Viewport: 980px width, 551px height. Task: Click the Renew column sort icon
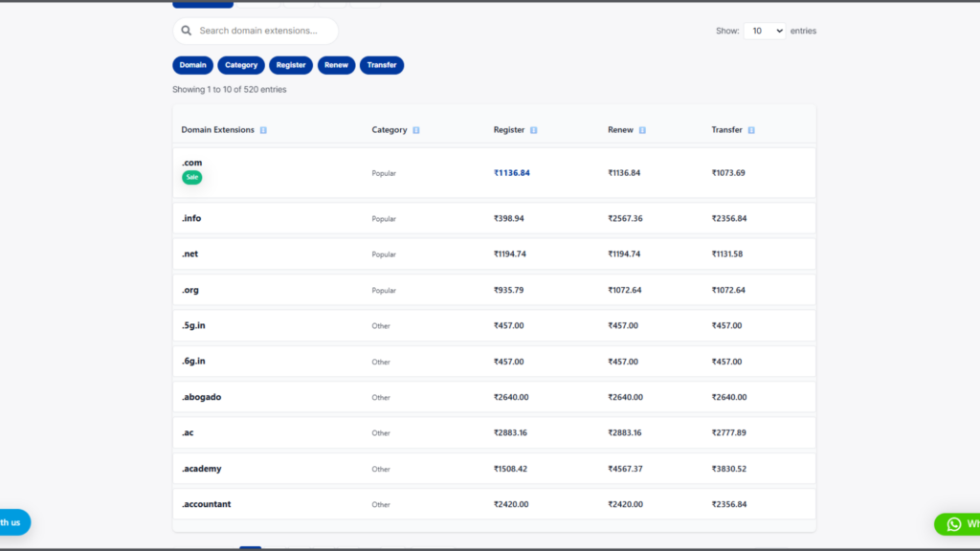coord(642,130)
